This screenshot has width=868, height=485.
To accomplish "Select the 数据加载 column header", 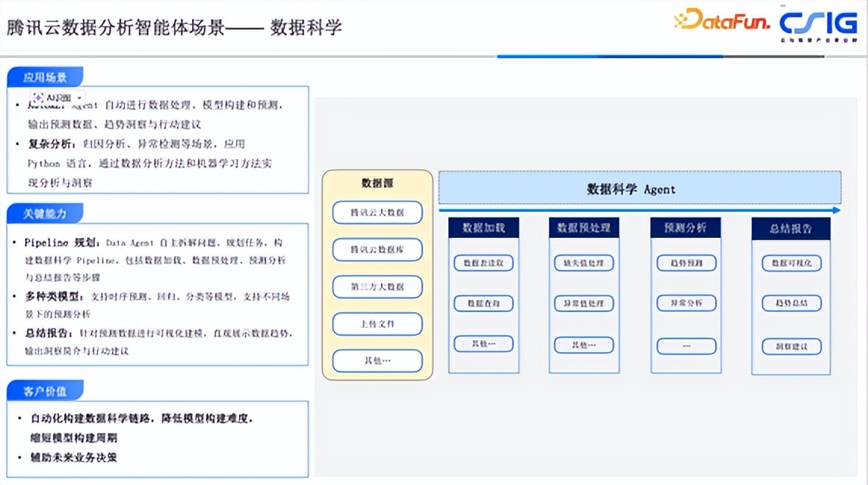I will point(483,227).
